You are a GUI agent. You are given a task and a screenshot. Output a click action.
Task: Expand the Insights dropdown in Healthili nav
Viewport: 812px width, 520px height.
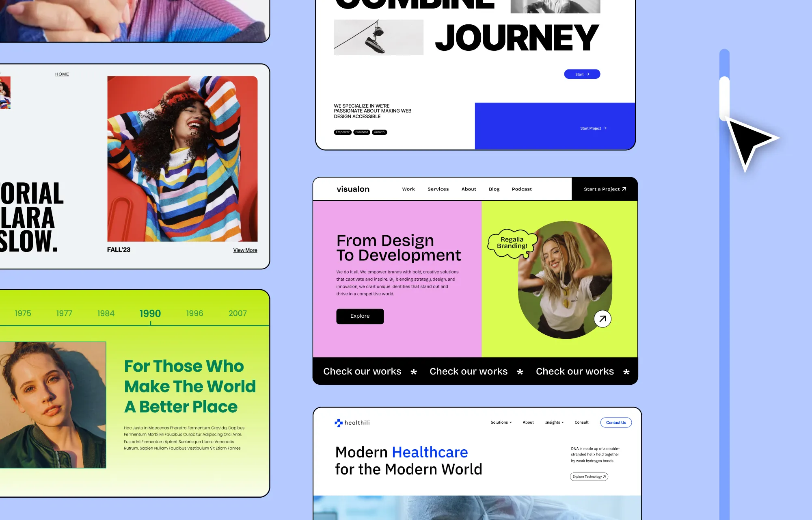coord(554,422)
